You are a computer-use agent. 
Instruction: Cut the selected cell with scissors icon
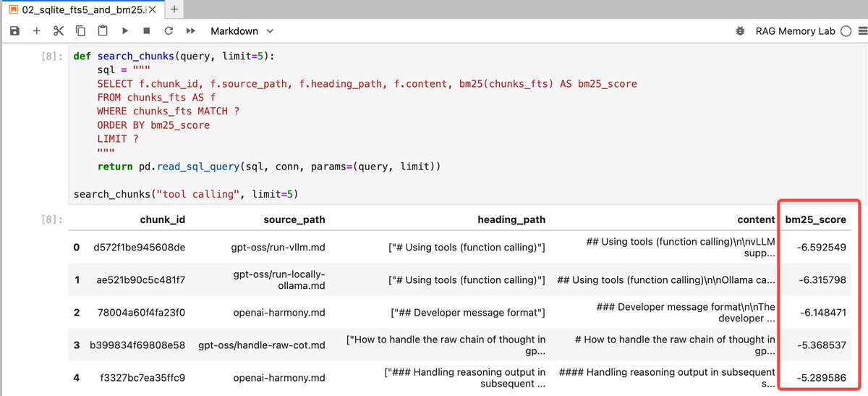[59, 31]
